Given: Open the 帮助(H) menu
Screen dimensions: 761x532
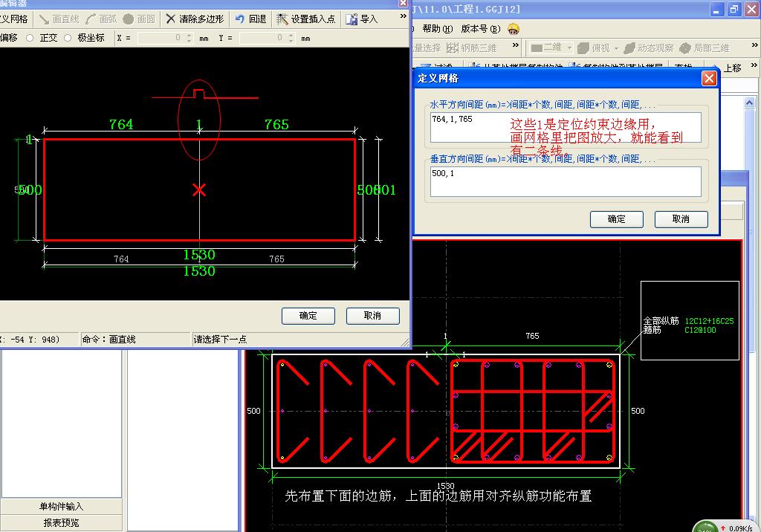Looking at the screenshot, I should click(x=437, y=29).
